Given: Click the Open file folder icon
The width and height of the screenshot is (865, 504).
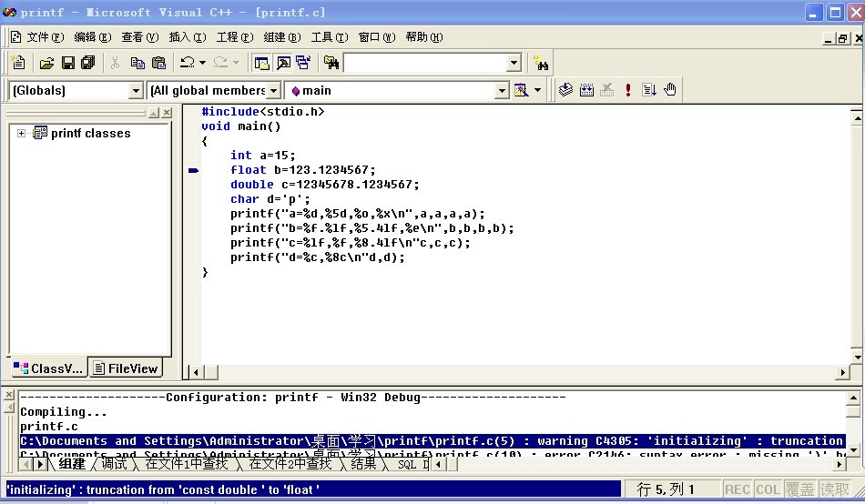Looking at the screenshot, I should pos(47,63).
